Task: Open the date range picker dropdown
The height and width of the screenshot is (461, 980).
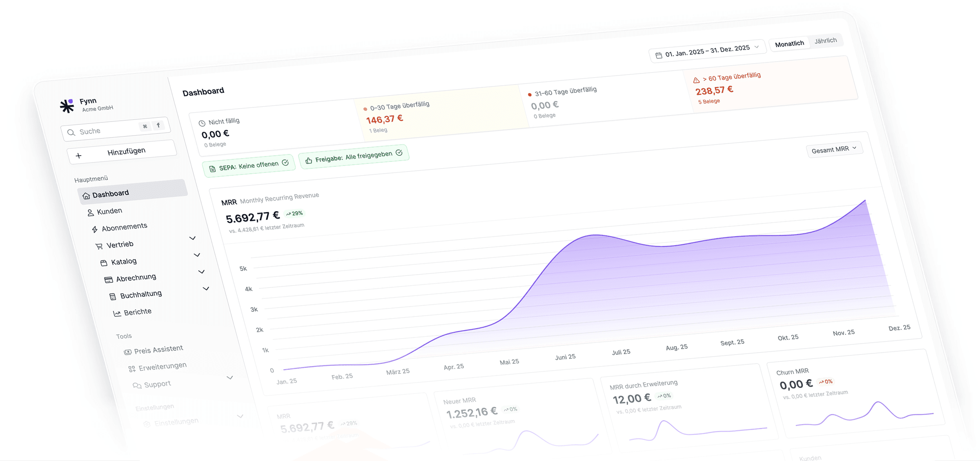Action: (x=708, y=51)
